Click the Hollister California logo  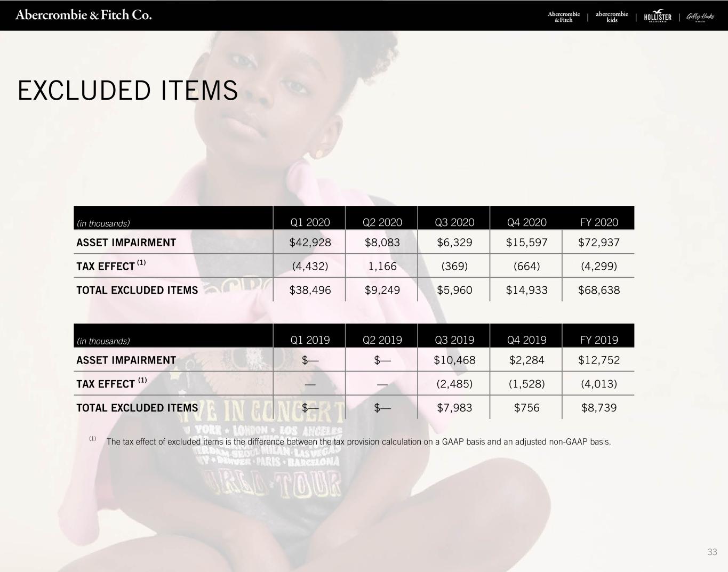(x=658, y=17)
